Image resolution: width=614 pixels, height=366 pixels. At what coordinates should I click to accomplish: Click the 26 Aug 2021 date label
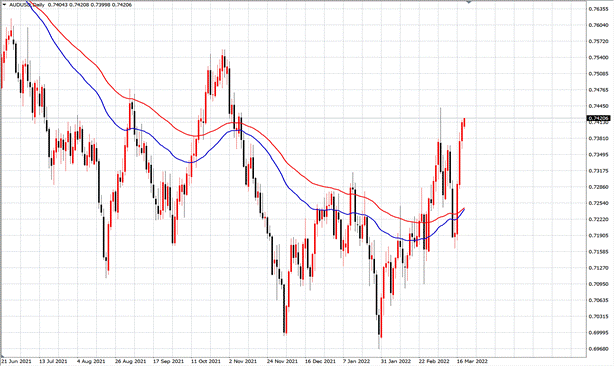(130, 361)
